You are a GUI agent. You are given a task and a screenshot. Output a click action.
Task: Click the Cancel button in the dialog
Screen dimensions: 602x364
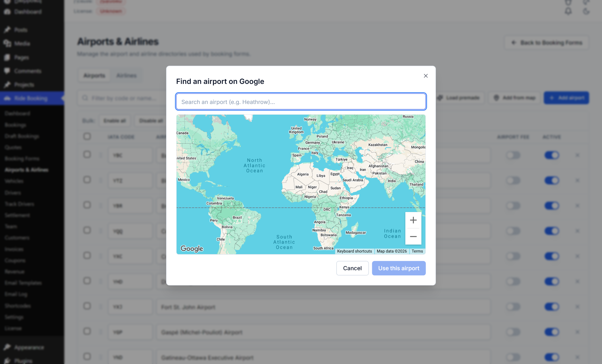[x=352, y=268]
